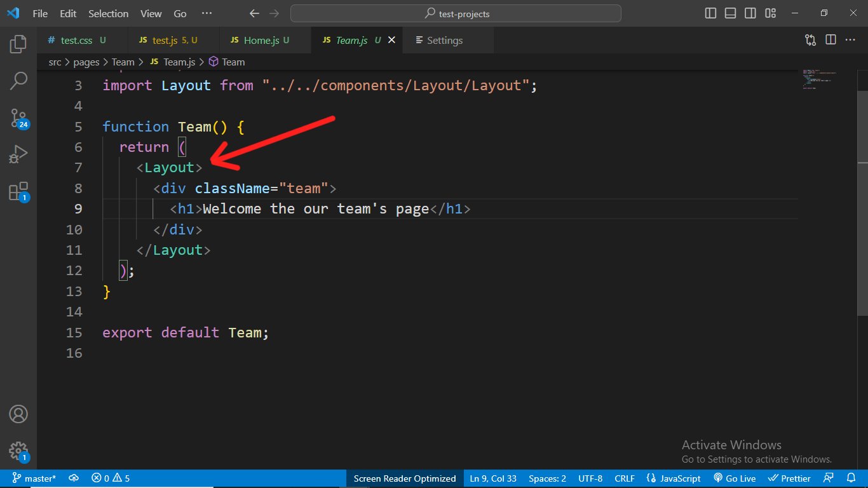
Task: Toggle the Primary Side Bar
Action: [711, 13]
